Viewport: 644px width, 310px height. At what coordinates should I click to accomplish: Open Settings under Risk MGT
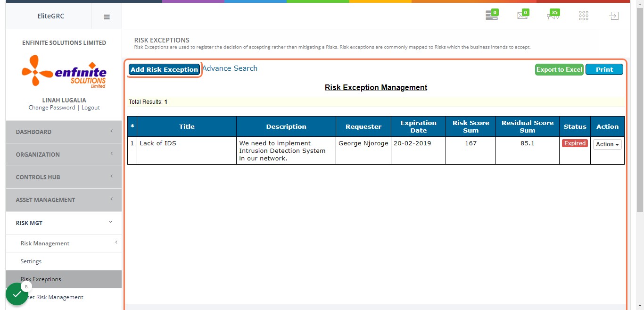64,261
